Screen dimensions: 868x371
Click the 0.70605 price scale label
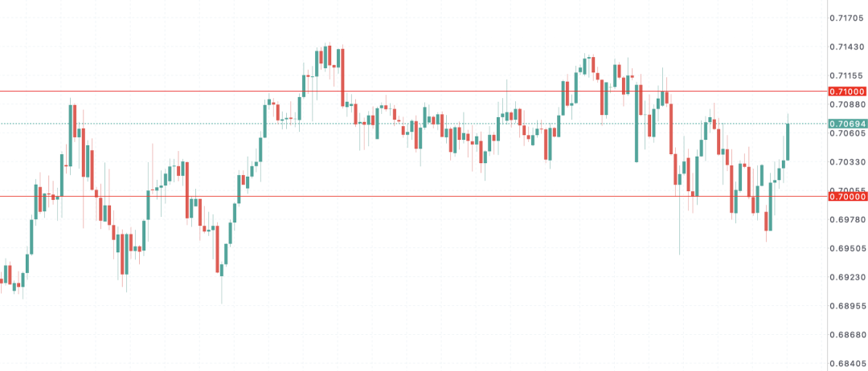tap(846, 133)
